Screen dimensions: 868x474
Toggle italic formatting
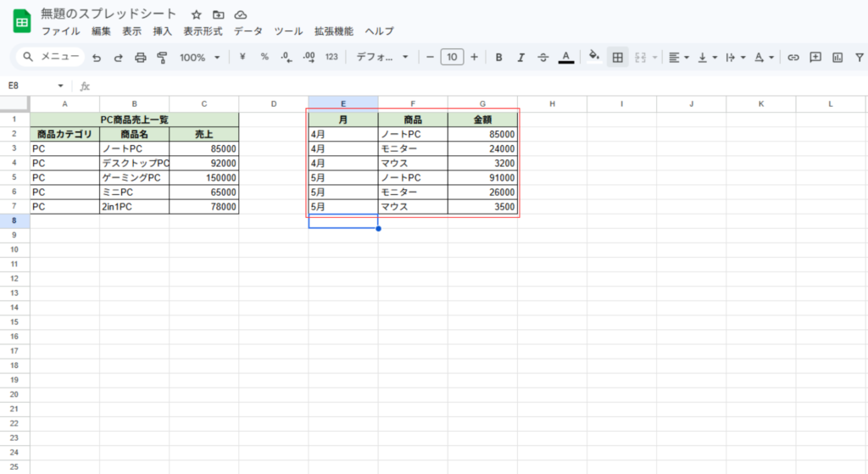(520, 58)
